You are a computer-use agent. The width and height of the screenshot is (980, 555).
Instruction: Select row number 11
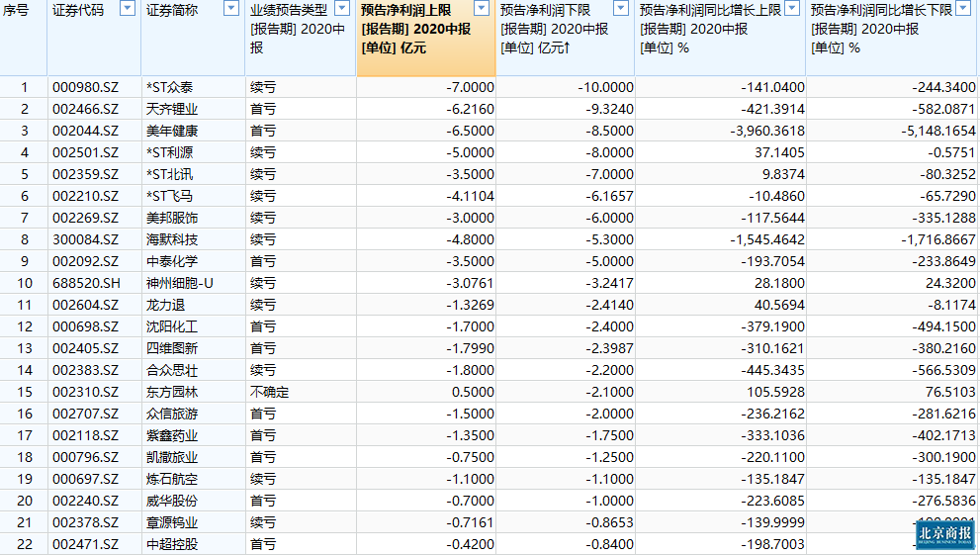tap(25, 305)
